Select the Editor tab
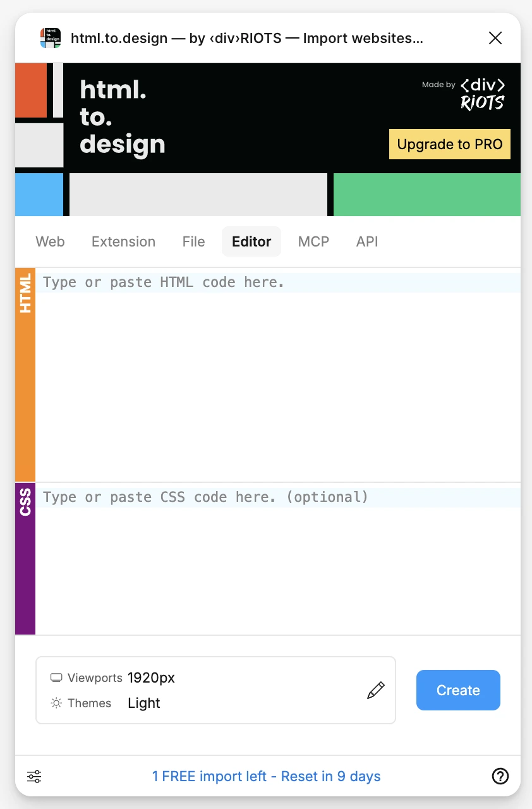The image size is (532, 809). (x=251, y=241)
